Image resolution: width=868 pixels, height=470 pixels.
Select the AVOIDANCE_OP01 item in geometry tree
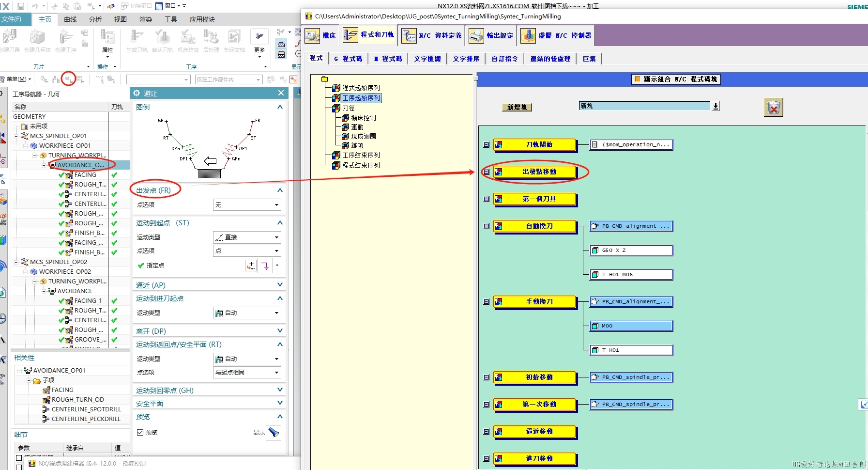(x=80, y=165)
